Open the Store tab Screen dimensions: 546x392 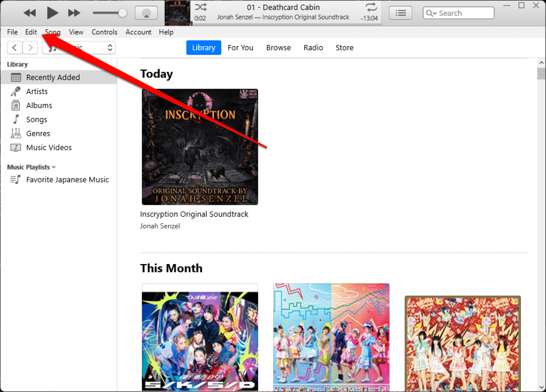point(344,48)
